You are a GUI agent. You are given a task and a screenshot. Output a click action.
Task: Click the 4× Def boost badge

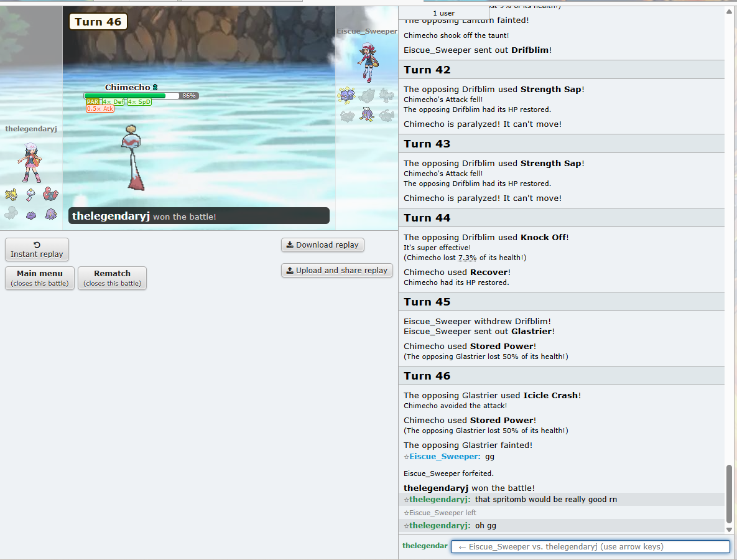113,102
